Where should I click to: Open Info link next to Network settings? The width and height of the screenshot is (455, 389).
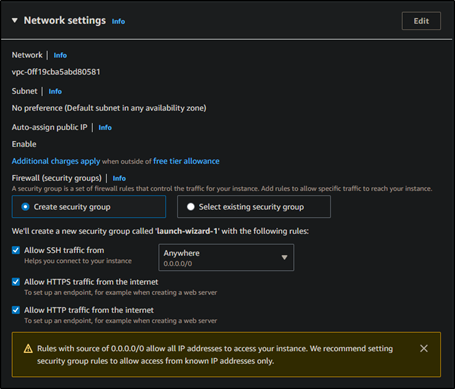118,21
